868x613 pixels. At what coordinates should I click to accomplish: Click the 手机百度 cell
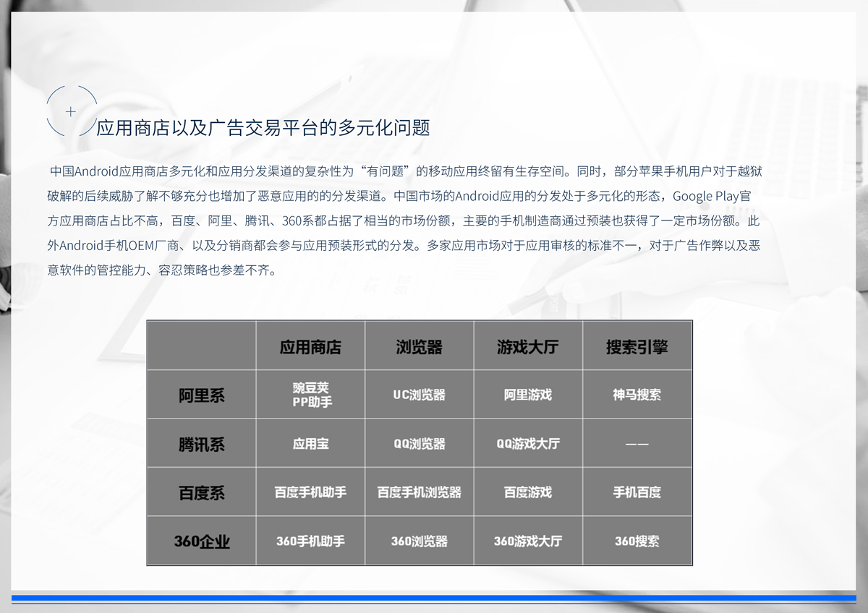tap(637, 492)
